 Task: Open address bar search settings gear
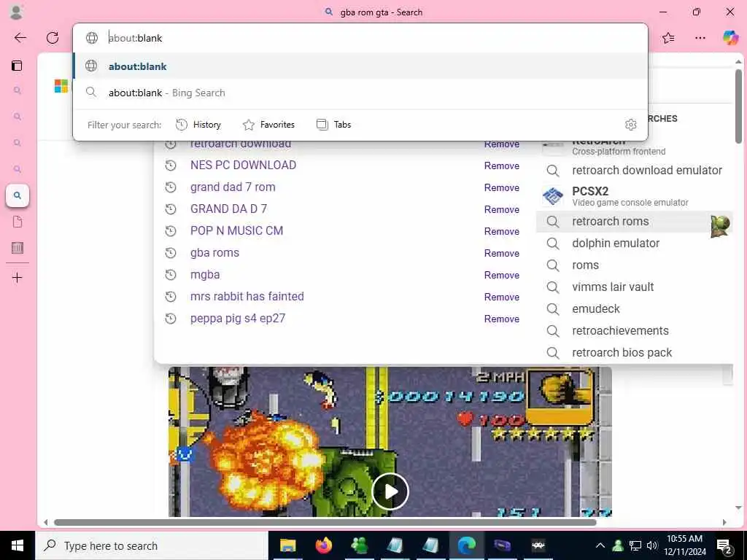[631, 124]
